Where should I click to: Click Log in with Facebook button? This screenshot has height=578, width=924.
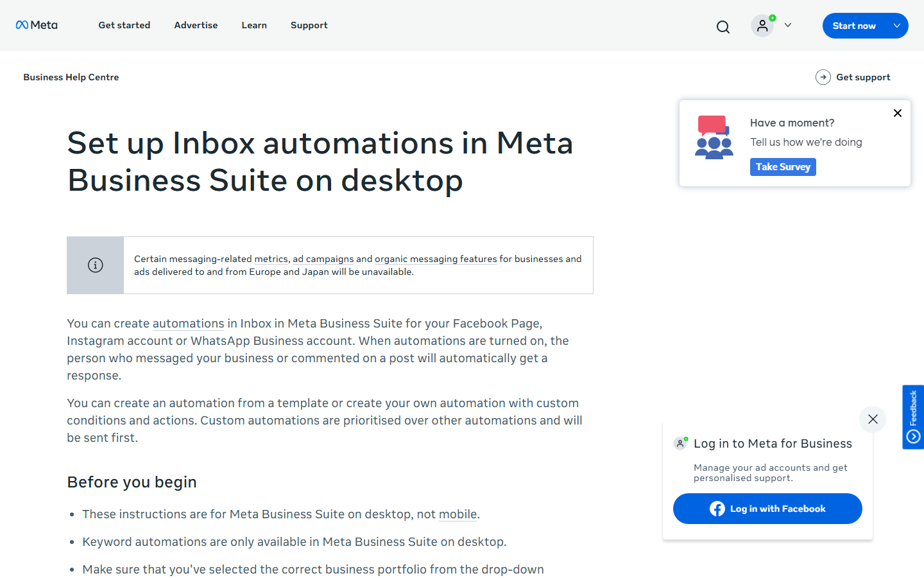767,509
